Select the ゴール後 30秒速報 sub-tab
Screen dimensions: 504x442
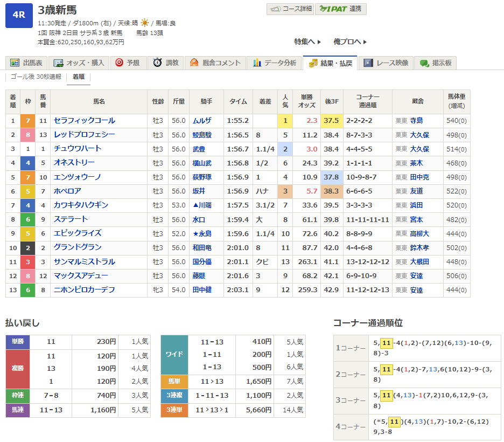pos(36,77)
